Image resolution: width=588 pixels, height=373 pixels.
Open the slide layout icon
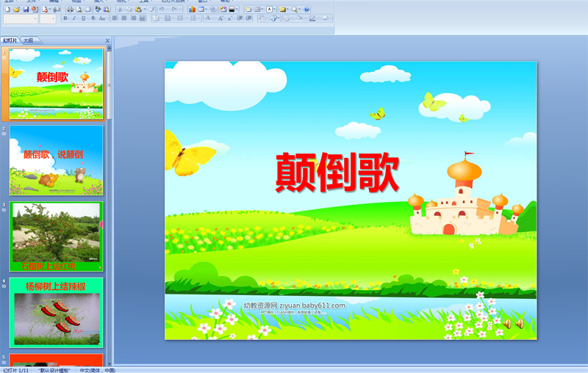pos(257,10)
